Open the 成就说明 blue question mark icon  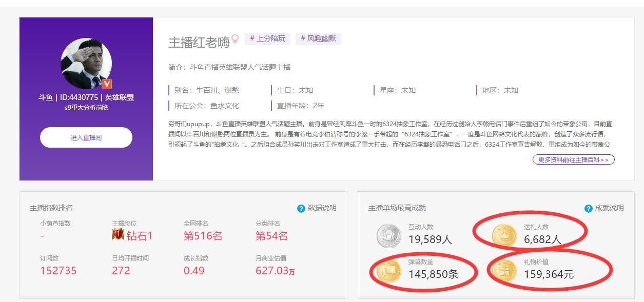click(x=589, y=208)
